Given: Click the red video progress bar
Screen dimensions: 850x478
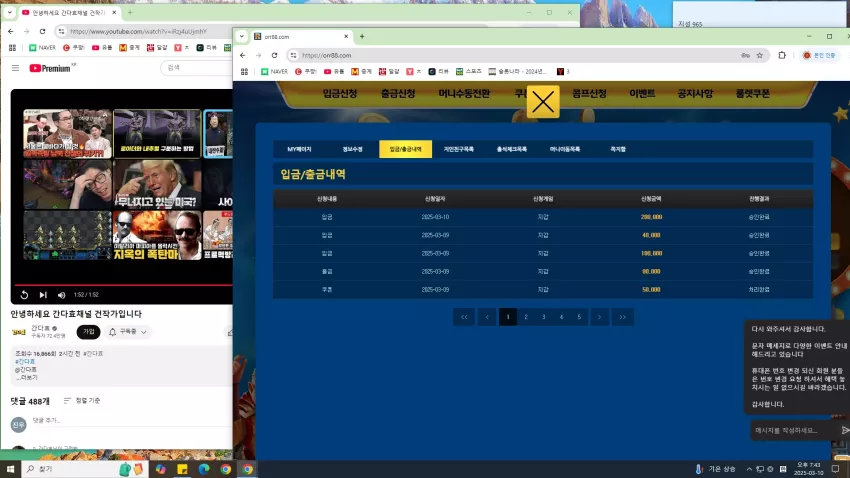Looking at the screenshot, I should [123, 285].
